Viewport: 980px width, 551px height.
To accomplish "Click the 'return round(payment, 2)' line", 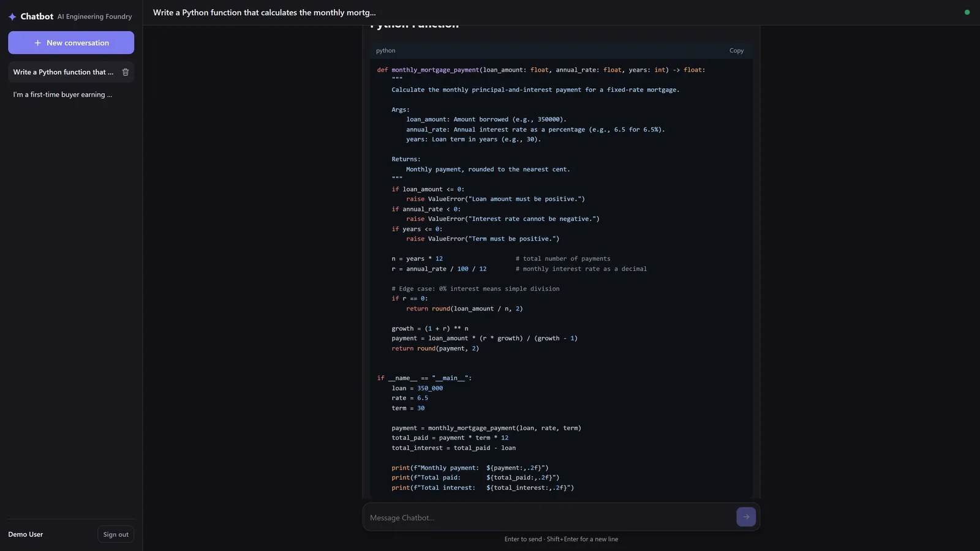I will (x=435, y=348).
